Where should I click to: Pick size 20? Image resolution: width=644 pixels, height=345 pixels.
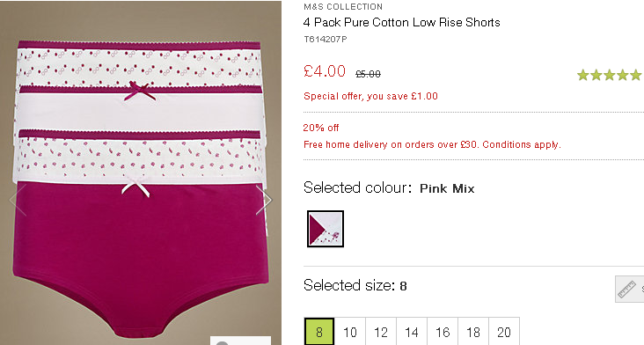pyautogui.click(x=504, y=332)
